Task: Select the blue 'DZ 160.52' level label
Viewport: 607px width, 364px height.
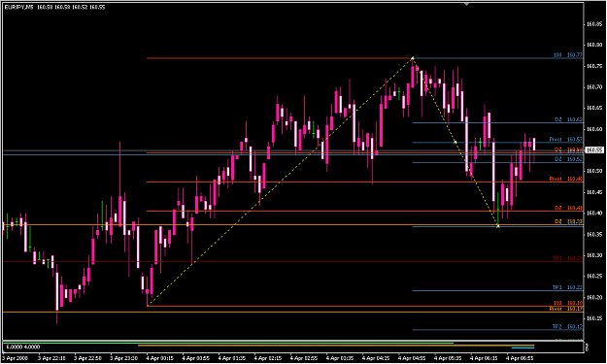Action: point(568,159)
